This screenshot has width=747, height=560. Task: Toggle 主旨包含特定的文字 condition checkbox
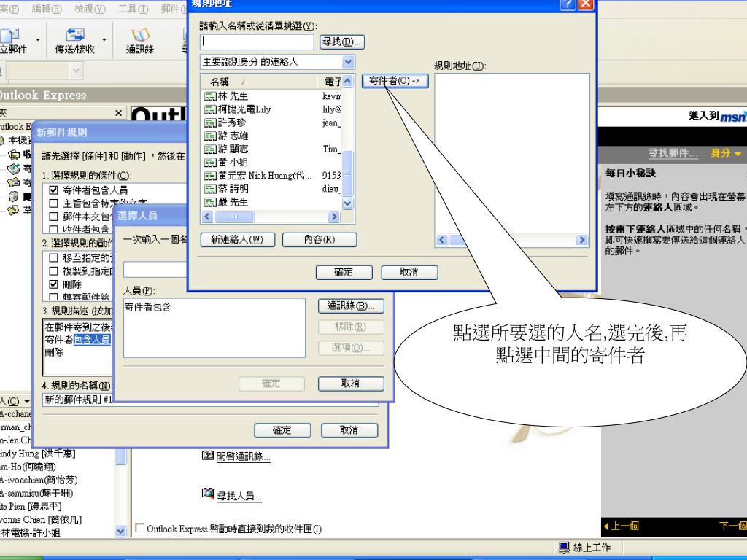tap(54, 203)
